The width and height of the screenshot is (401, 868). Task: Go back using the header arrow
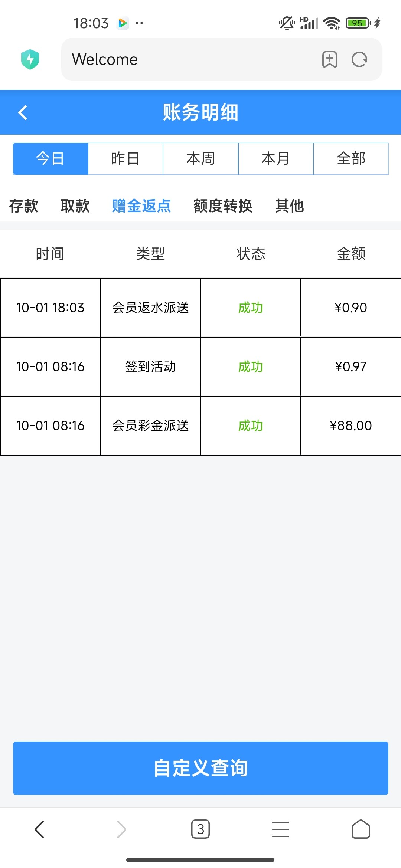pos(23,112)
